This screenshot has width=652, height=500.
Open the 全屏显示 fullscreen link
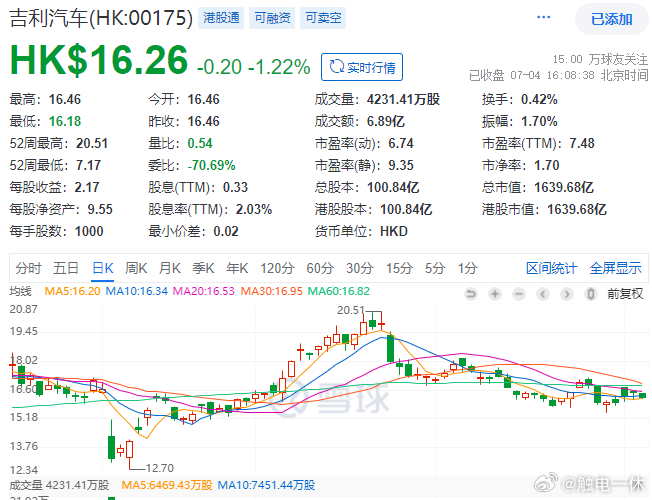coord(616,268)
